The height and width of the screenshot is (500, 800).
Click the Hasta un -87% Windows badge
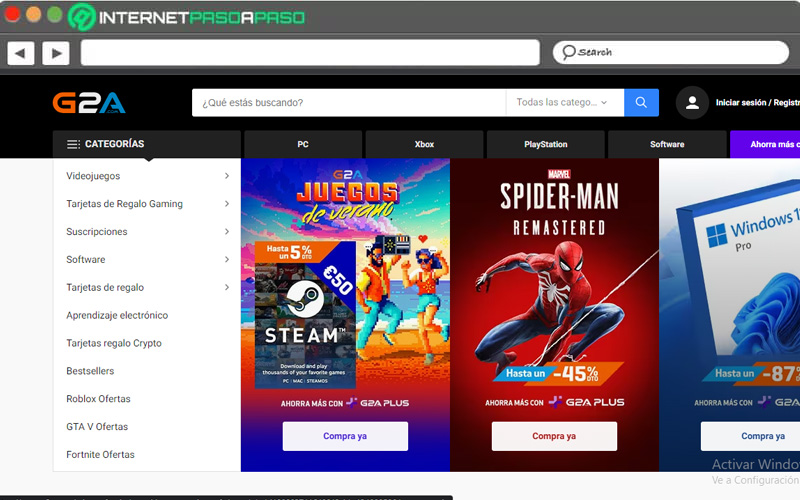(751, 373)
